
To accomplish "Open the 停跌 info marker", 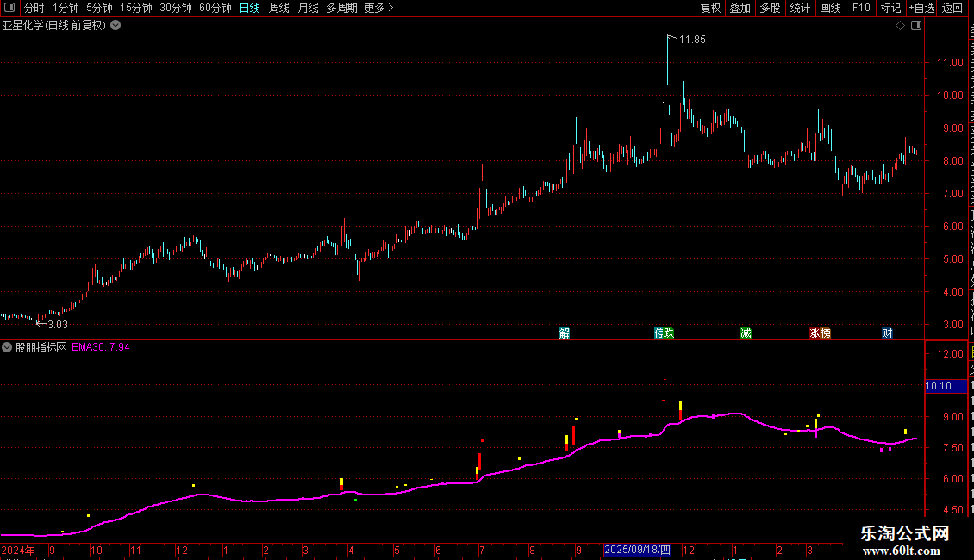I will point(664,333).
